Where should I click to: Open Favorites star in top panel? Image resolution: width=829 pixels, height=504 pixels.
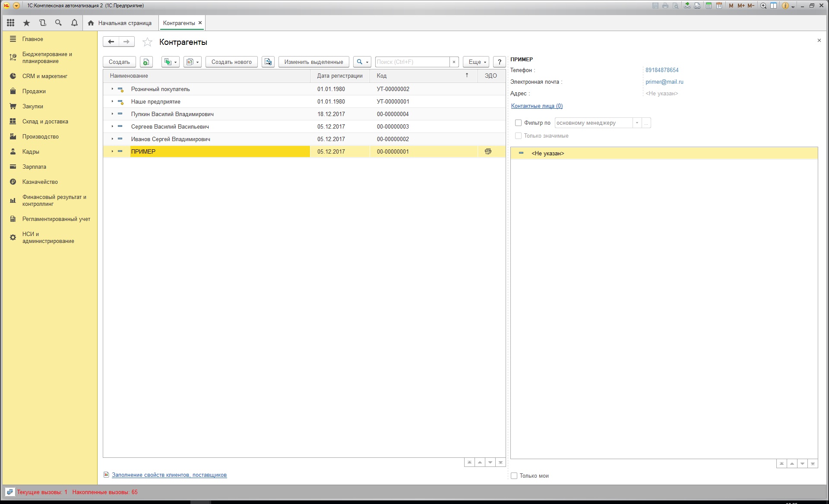coord(27,23)
